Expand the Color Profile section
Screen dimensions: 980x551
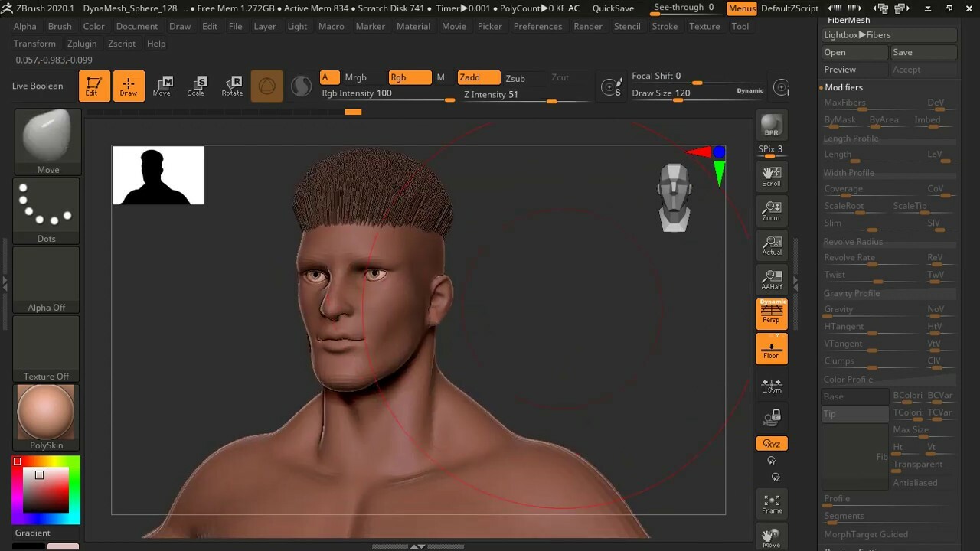[x=848, y=379]
